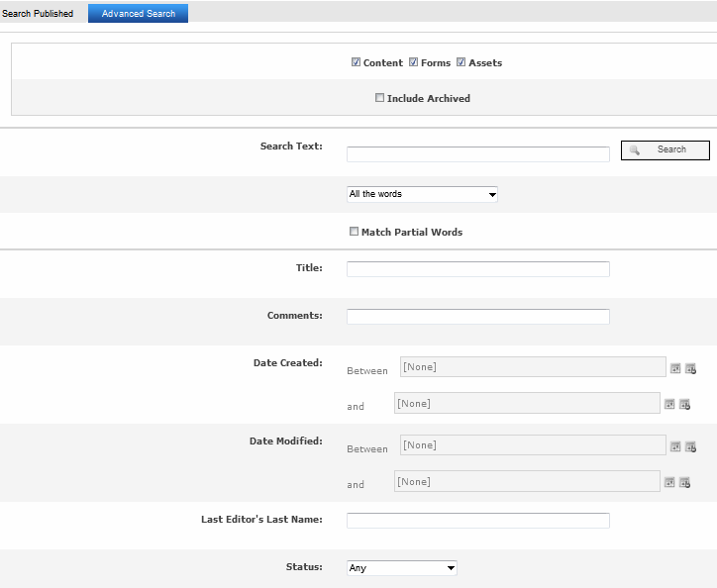Click the 'Last Editor's Last Name:' label
The image size is (717, 588).
[261, 520]
